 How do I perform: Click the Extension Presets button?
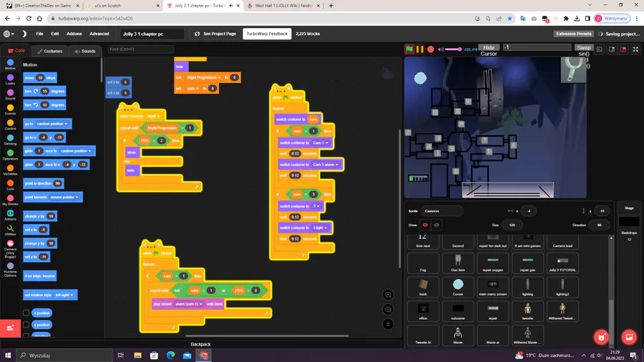pyautogui.click(x=574, y=34)
